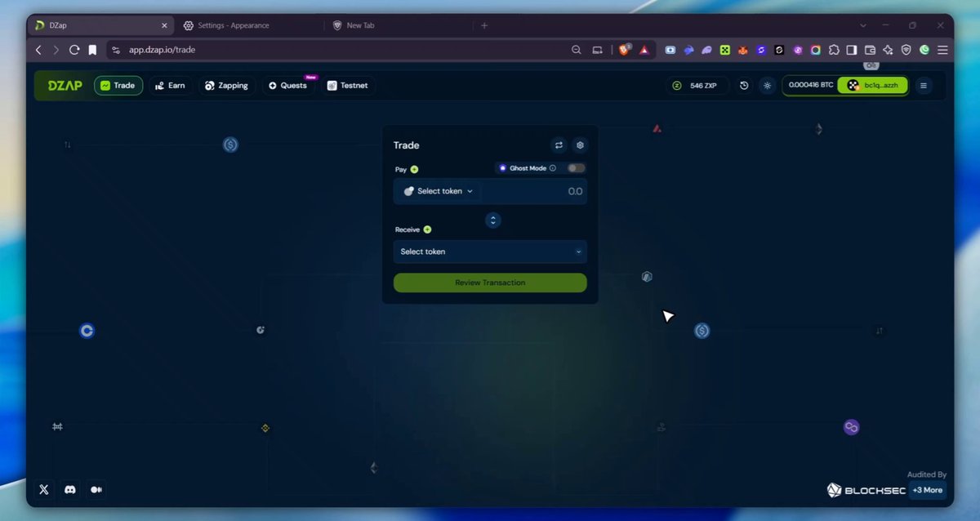Viewport: 980px width, 521px height.
Task: Click the 546 ZXP points badge
Action: click(x=698, y=86)
